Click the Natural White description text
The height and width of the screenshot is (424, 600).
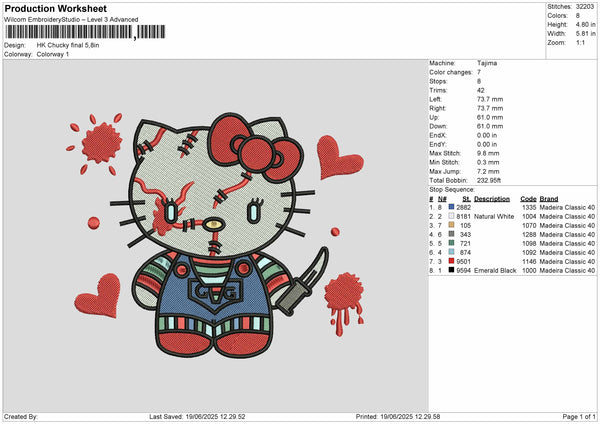(x=494, y=217)
